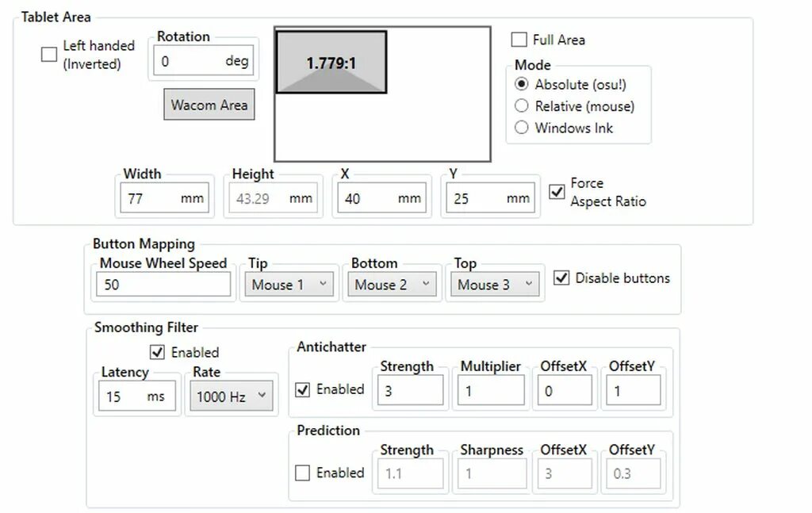Screen dimensions: 812x513
Task: Toggle the Antichatter Enabled checkbox
Action: coord(303,389)
